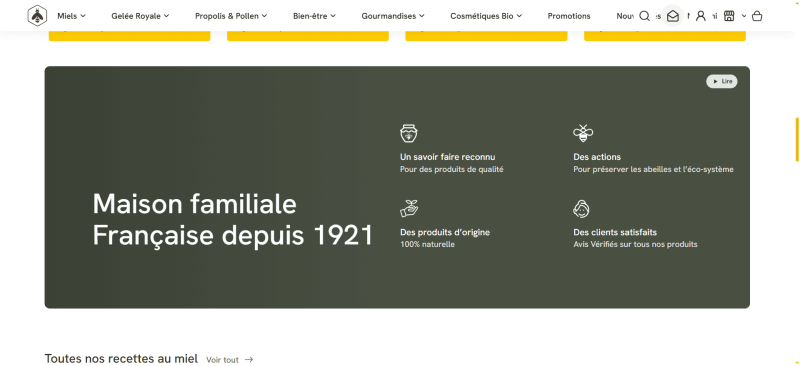Image resolution: width=800 pixels, height=366 pixels.
Task: Click the honey jar icon
Action: click(x=409, y=133)
